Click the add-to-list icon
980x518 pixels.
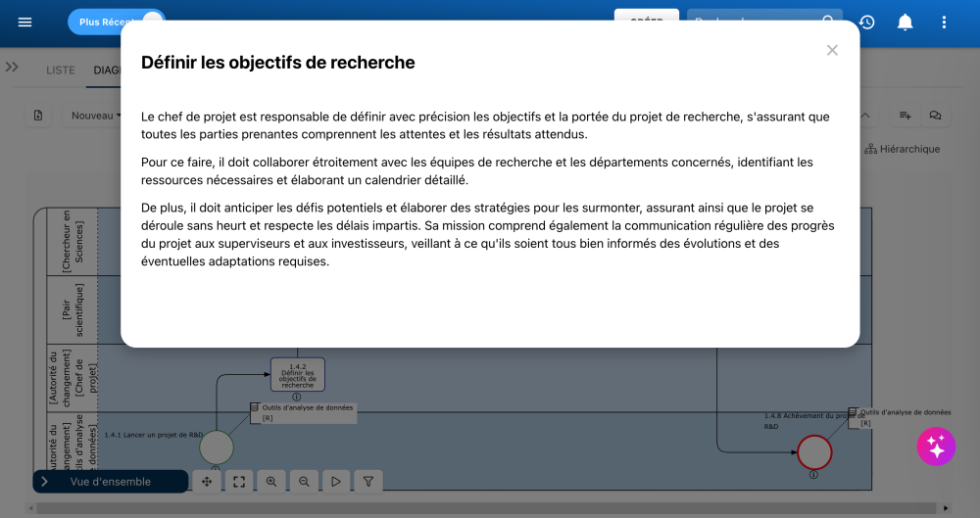coord(905,115)
